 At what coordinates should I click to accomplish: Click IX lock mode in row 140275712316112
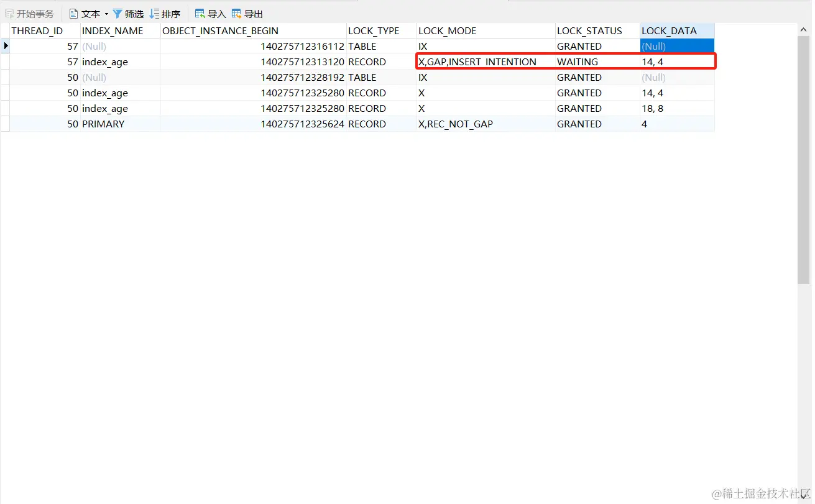(x=486, y=46)
